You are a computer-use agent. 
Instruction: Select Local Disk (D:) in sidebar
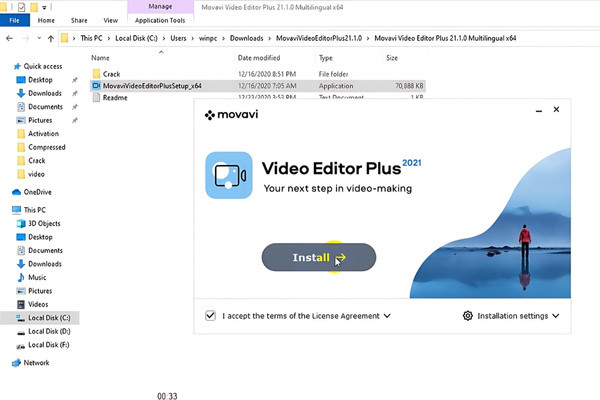point(49,331)
